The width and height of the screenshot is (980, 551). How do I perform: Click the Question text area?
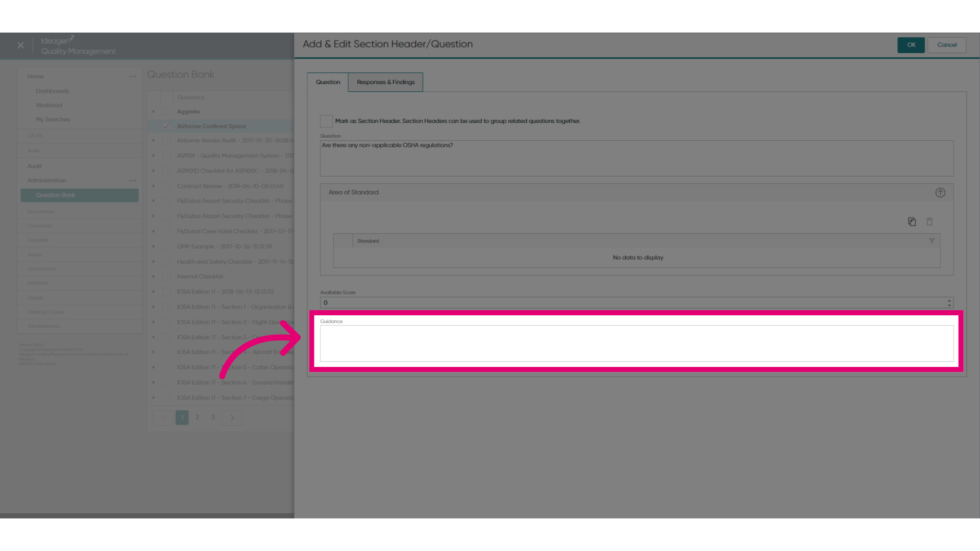coord(636,159)
